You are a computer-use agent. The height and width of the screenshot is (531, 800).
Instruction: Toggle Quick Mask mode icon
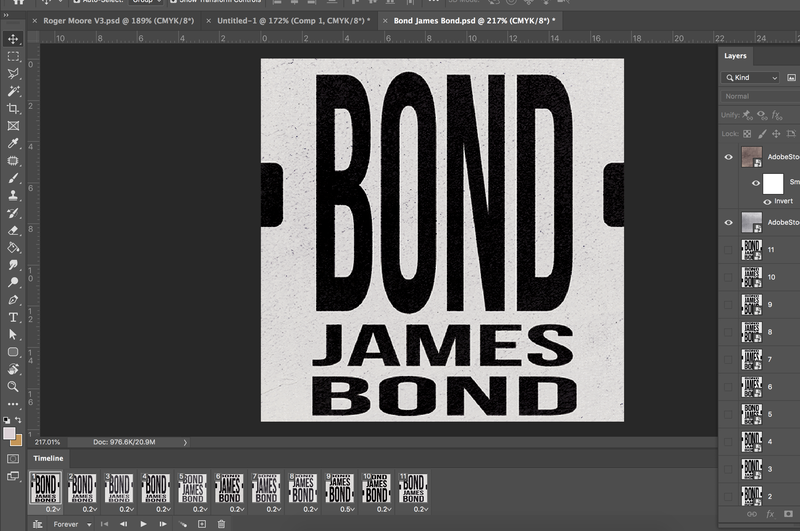(13, 459)
